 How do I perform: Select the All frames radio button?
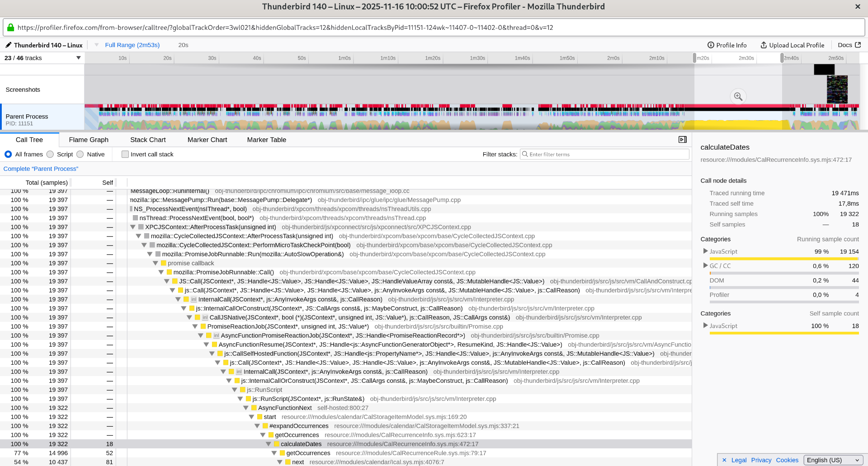(8, 154)
